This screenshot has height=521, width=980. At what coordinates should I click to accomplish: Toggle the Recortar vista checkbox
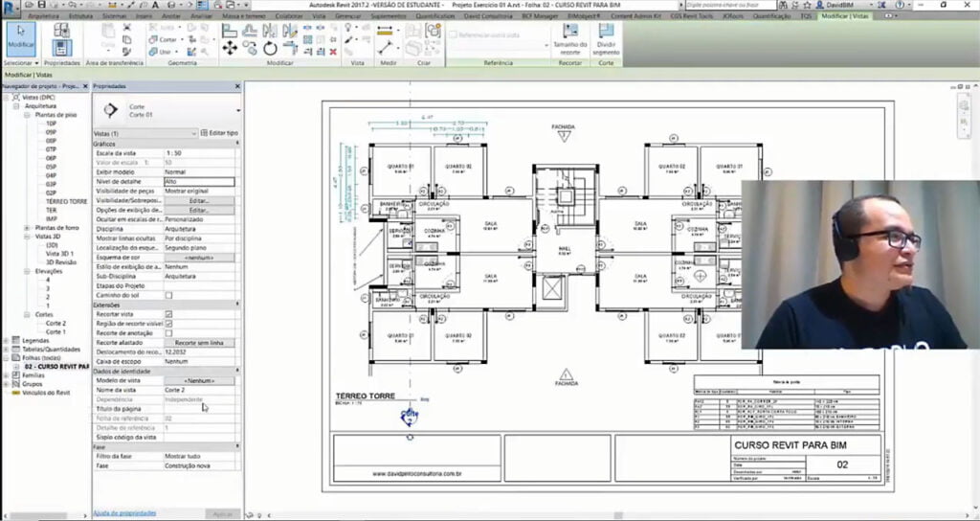[168, 313]
